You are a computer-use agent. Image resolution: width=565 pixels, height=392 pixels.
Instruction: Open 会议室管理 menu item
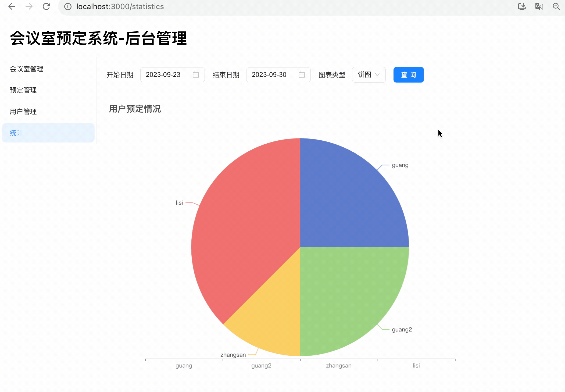[x=27, y=69]
